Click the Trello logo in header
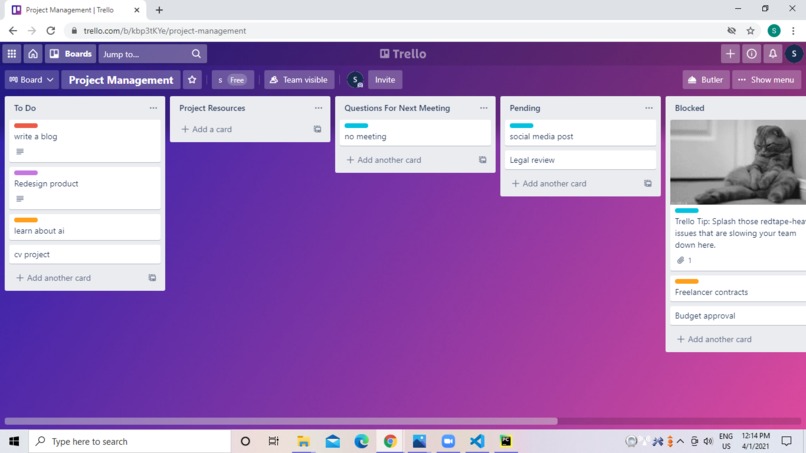The width and height of the screenshot is (806, 453). [x=403, y=53]
